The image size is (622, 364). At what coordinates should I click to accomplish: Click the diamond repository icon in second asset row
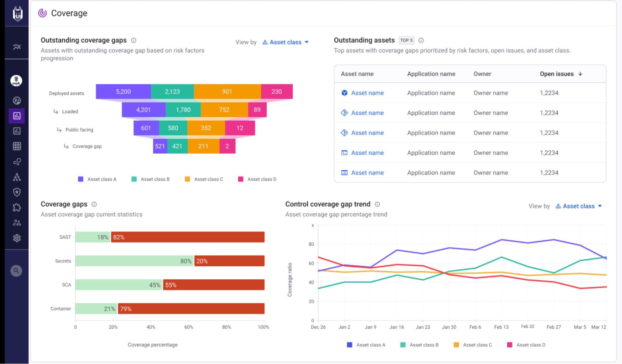[344, 113]
